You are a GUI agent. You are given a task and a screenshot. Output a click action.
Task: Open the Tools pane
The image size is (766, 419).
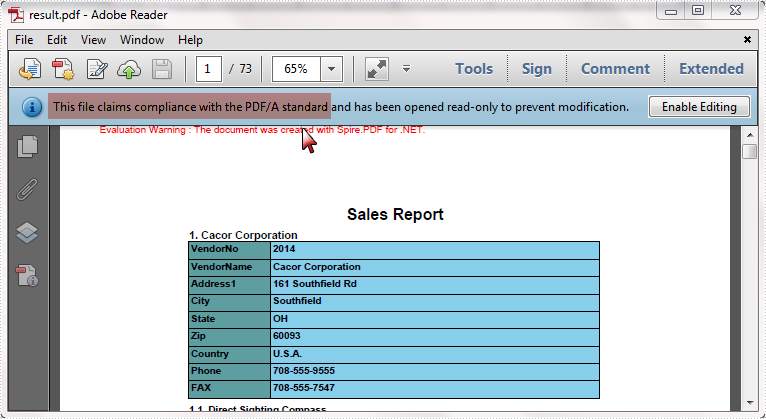coord(474,69)
